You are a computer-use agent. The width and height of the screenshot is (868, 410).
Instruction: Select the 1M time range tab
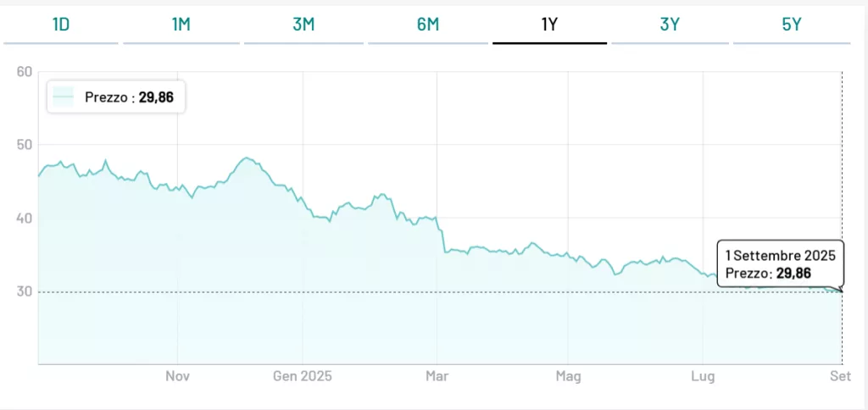coord(181,25)
